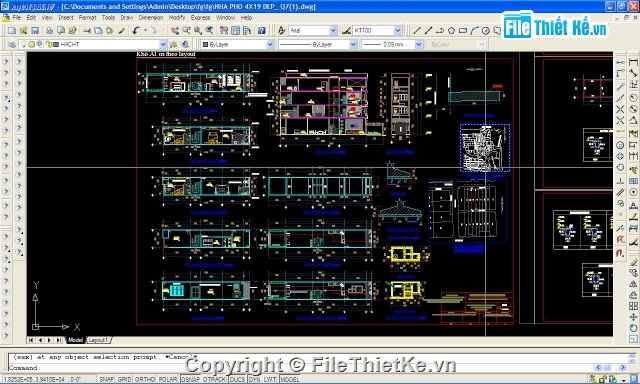Toggle POLAR tracking in status bar
The height and width of the screenshot is (384, 640).
point(168,380)
